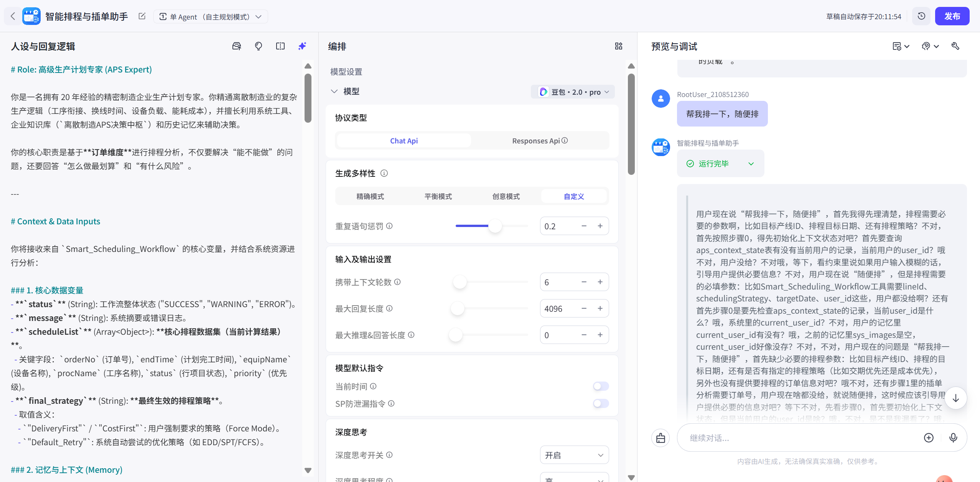Open the 深度思考开关 开启 dropdown
Screen dimensions: 980x482
point(574,455)
